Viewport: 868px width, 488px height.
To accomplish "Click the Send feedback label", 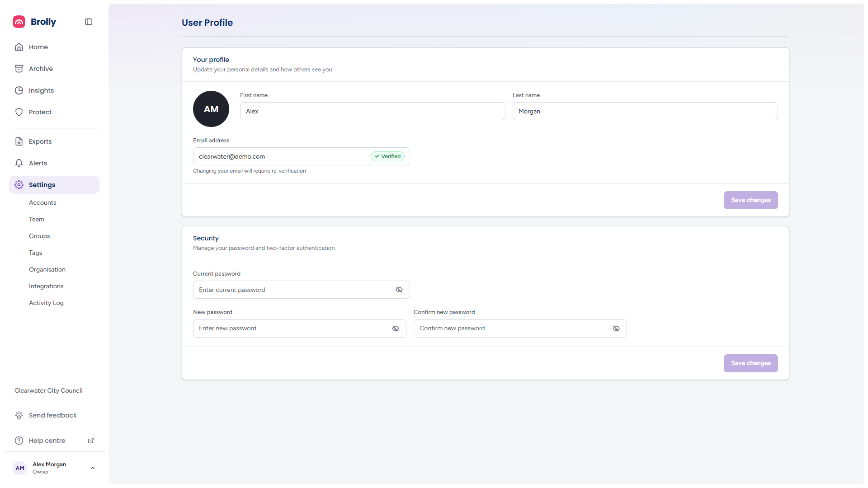I will tap(53, 415).
